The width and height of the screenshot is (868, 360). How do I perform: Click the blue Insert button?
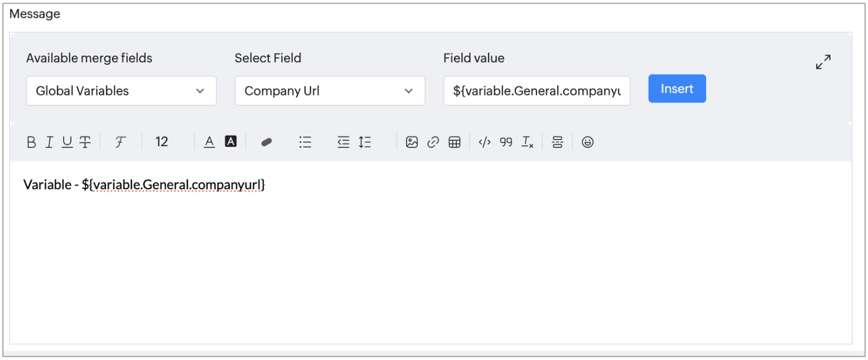point(677,89)
